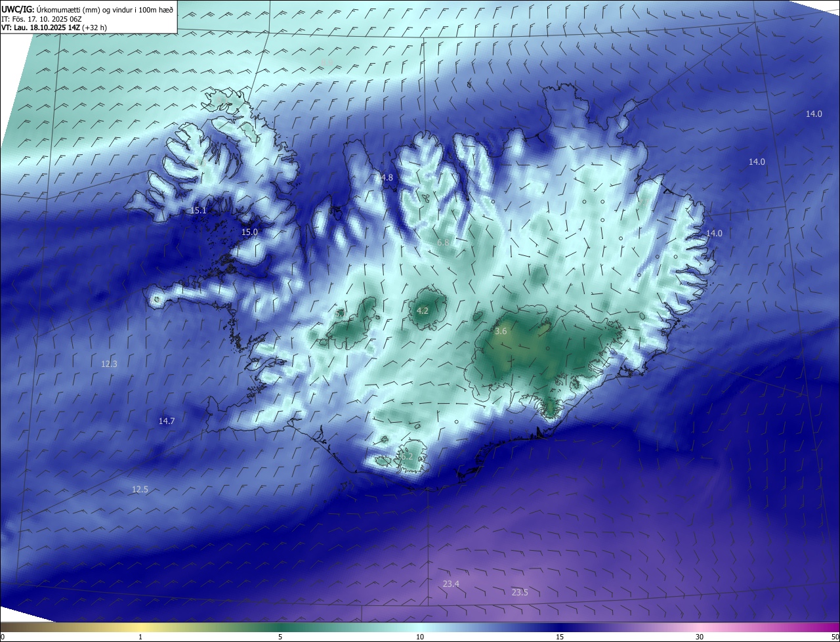840x642 pixels.
Task: Click the 23.5 value label in the south
Action: tap(520, 593)
